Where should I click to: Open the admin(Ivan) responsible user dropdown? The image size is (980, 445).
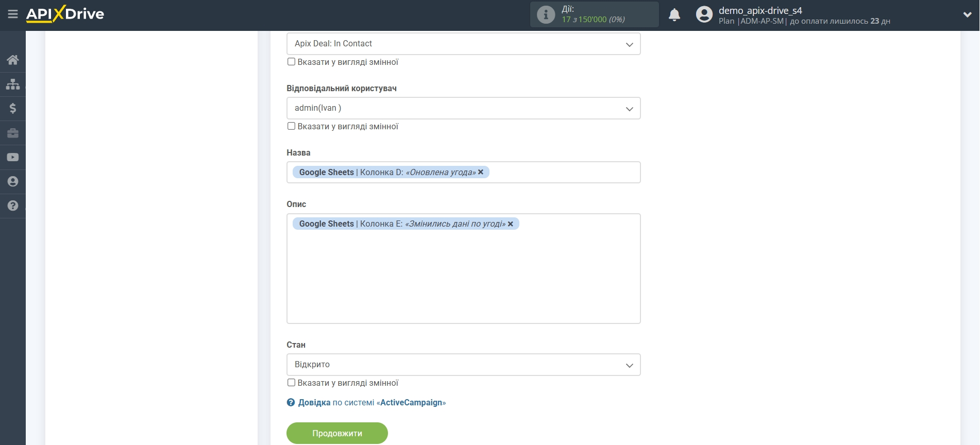(x=463, y=108)
